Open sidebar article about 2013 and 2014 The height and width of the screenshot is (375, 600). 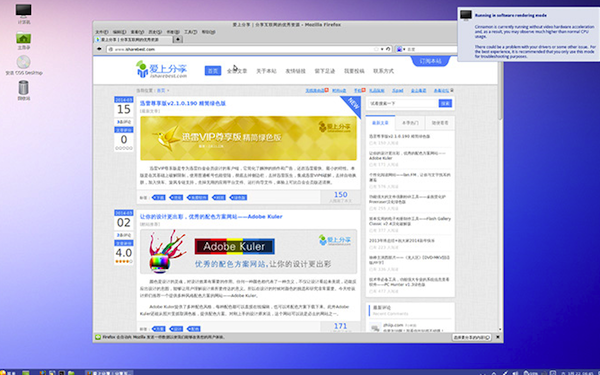pyautogui.click(x=402, y=241)
